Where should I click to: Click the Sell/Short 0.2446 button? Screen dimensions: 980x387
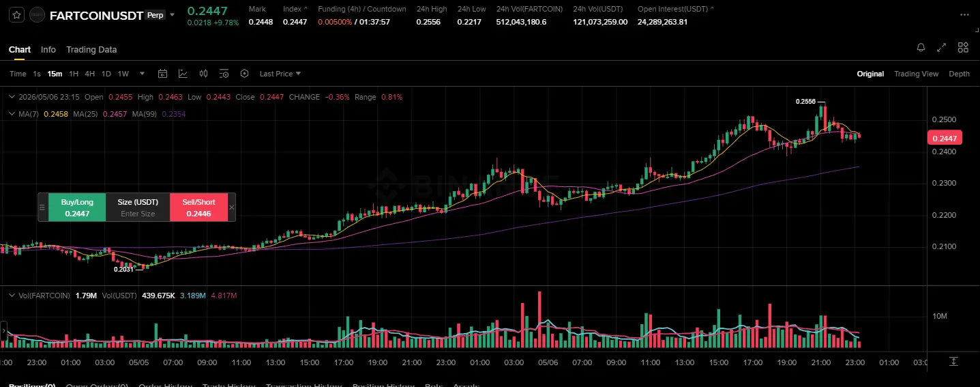click(198, 207)
